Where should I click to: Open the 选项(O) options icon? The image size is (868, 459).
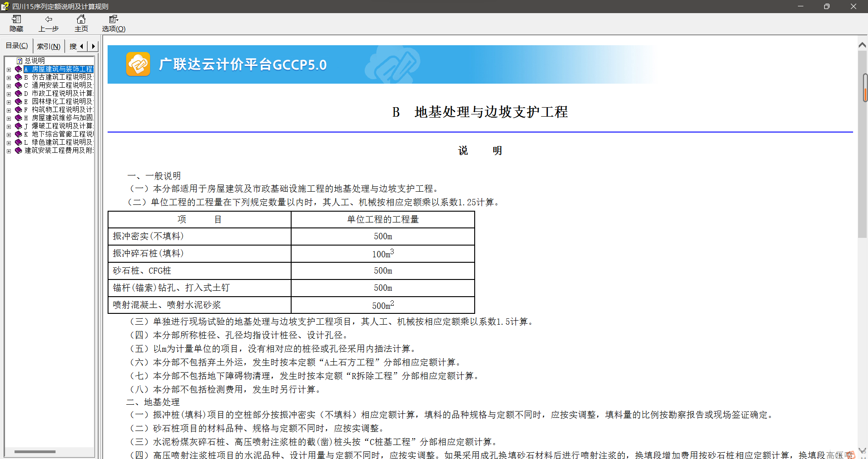pyautogui.click(x=113, y=19)
